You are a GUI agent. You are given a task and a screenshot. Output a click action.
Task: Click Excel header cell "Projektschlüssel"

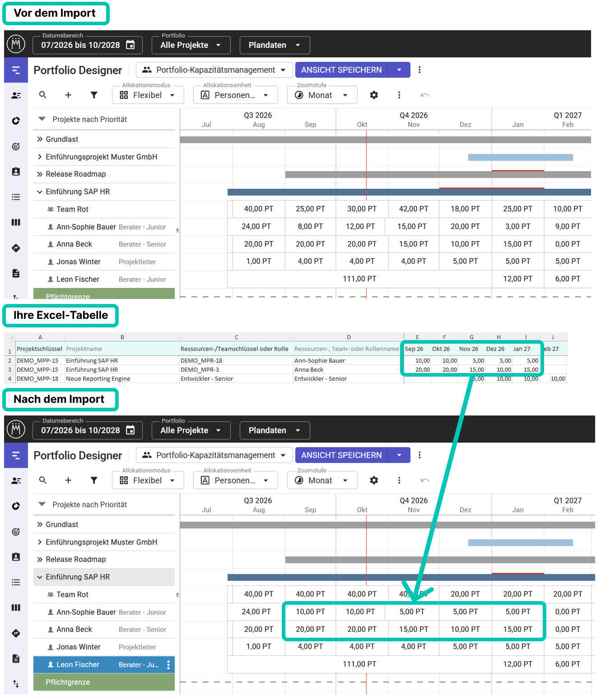pyautogui.click(x=39, y=349)
